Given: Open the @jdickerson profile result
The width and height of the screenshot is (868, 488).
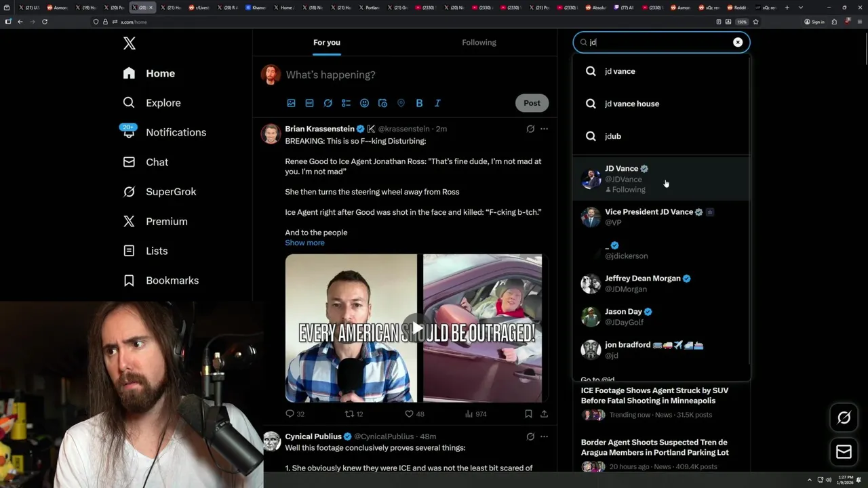Looking at the screenshot, I should (x=661, y=251).
